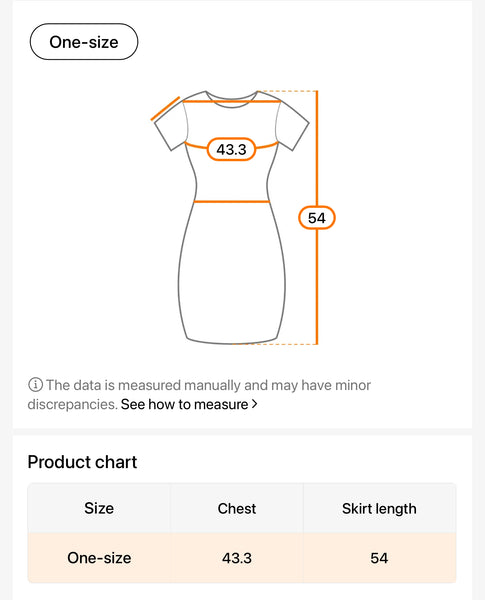Select the One-size table row cell
Screen dimensions: 485x600
pyautogui.click(x=99, y=558)
